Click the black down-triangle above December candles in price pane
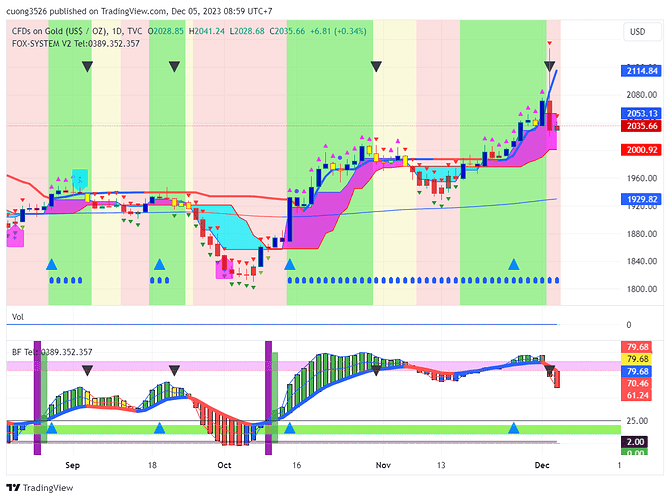Image resolution: width=671 pixels, height=500 pixels. tap(549, 66)
